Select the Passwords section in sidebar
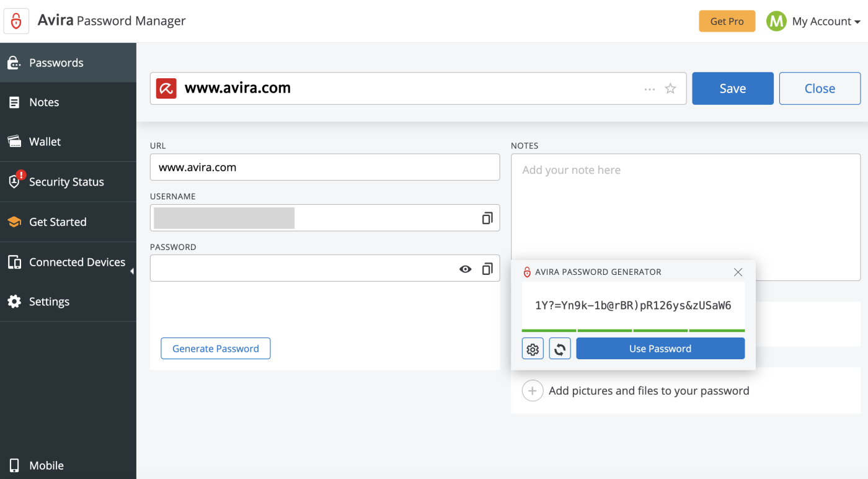This screenshot has width=868, height=479. (56, 62)
